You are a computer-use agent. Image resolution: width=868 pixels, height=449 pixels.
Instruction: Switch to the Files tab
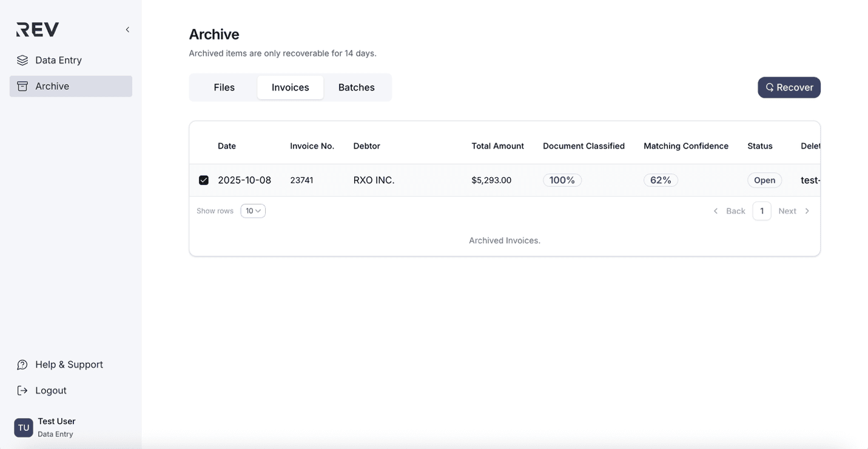tap(224, 87)
